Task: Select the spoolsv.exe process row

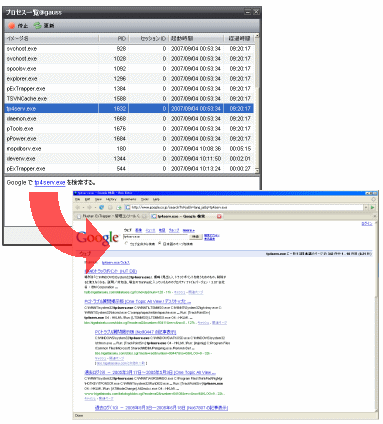Action: click(129, 69)
